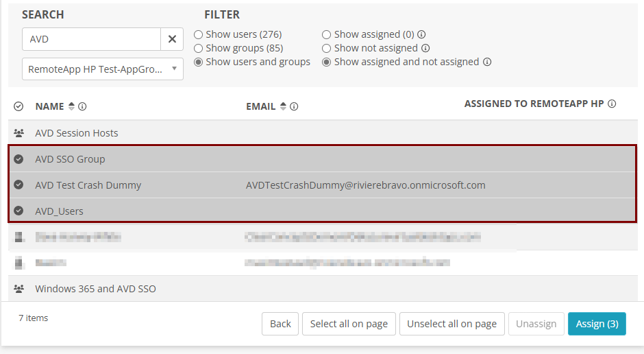Image resolution: width=644 pixels, height=354 pixels.
Task: Sort the list by EMAIL column arrows
Action: [x=283, y=106]
